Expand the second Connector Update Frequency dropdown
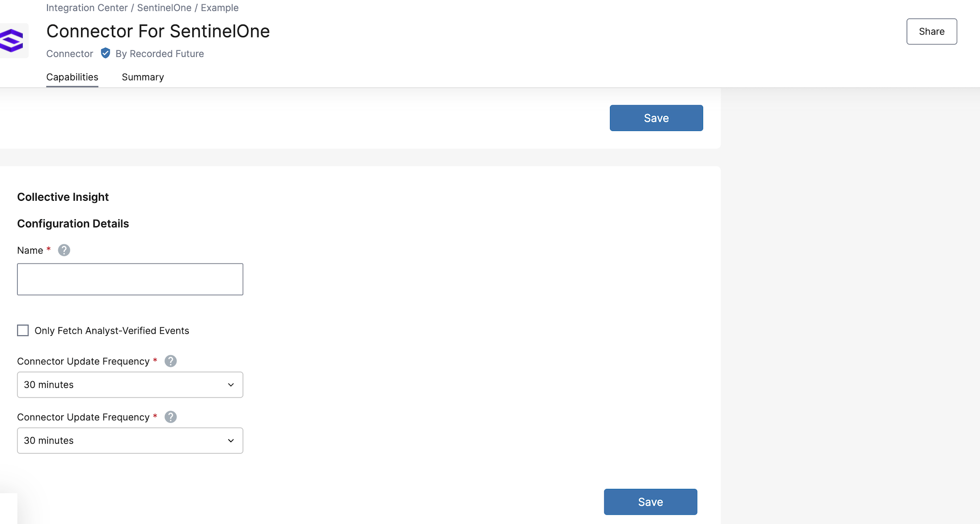The height and width of the screenshot is (524, 980). [x=130, y=441]
